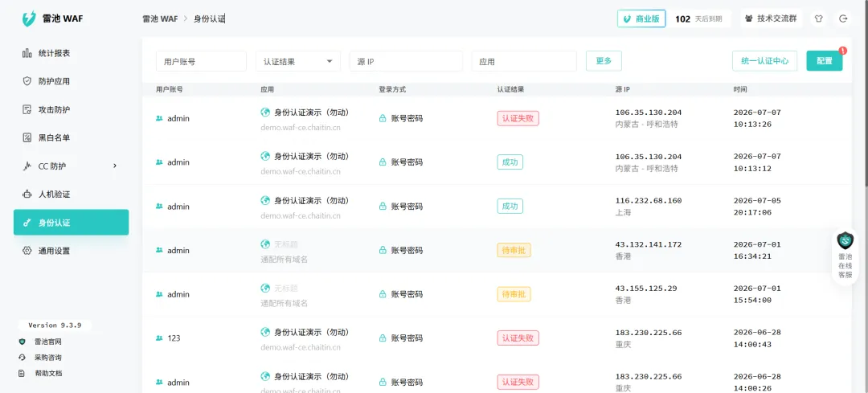The image size is (868, 393).
Task: Click the 采购咨询 headset icon
Action: click(x=23, y=358)
